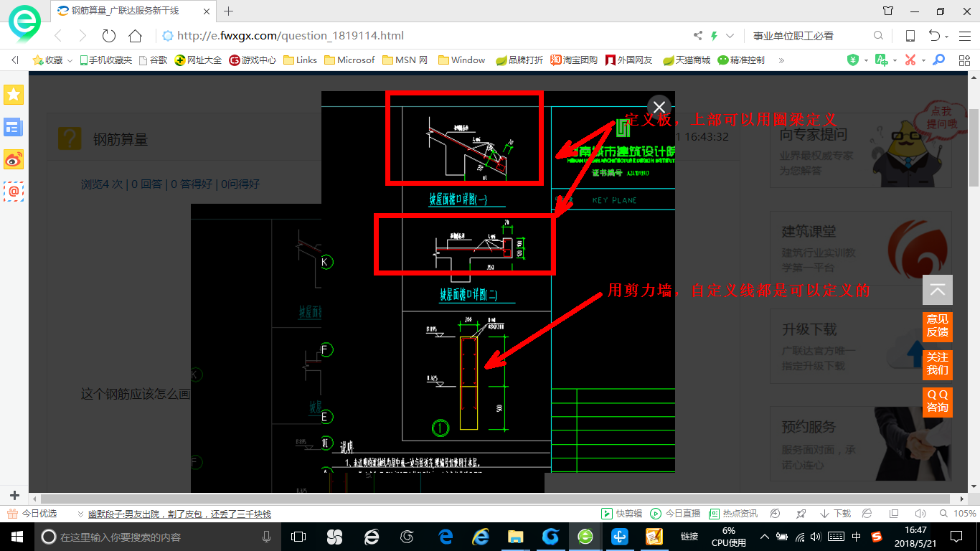
Task: Open the 手机收藏夹 bookmark
Action: point(105,60)
